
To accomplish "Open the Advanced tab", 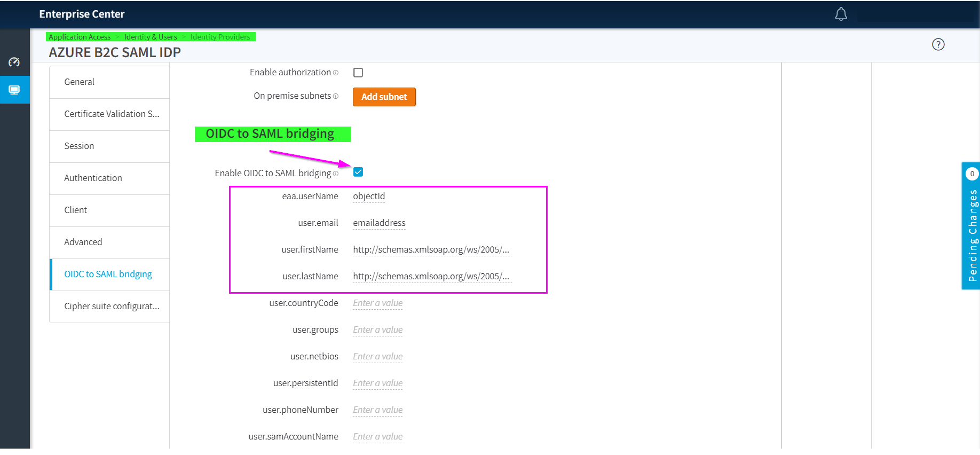I will tap(109, 242).
